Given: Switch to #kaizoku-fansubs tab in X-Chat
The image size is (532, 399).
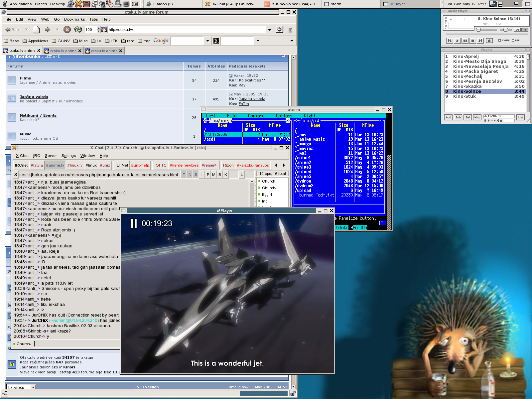Looking at the screenshot, I should coord(253,165).
